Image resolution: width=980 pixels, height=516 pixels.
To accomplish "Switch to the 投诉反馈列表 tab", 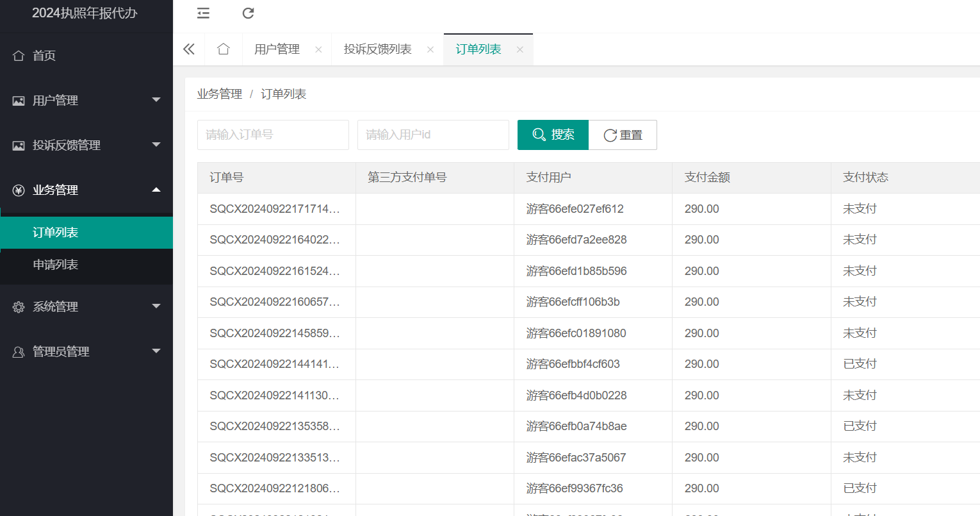I will click(x=377, y=49).
